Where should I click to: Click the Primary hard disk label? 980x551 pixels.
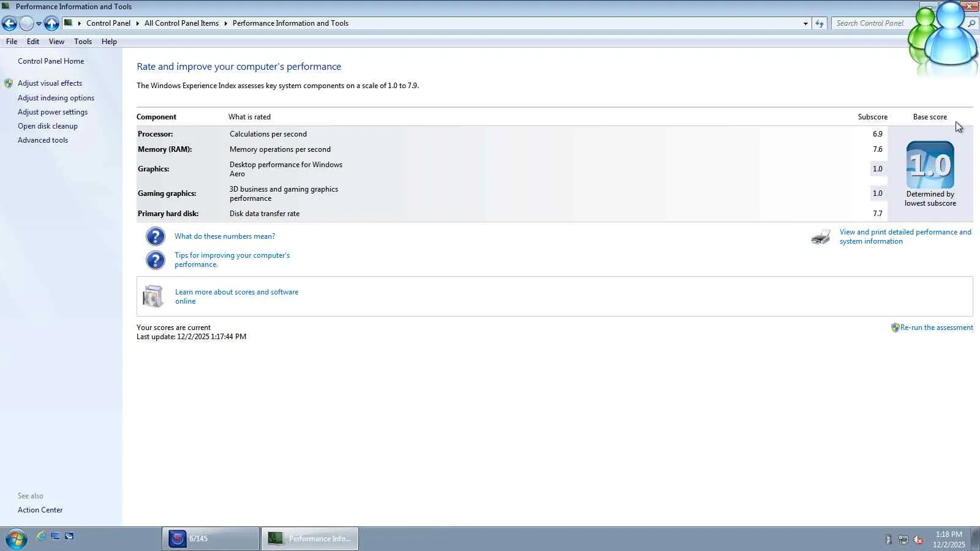168,214
